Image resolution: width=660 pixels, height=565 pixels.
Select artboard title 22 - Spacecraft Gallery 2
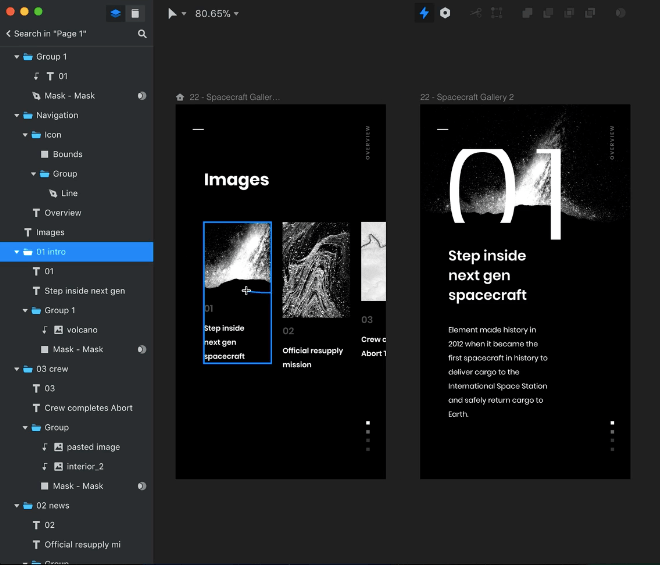[x=466, y=98]
